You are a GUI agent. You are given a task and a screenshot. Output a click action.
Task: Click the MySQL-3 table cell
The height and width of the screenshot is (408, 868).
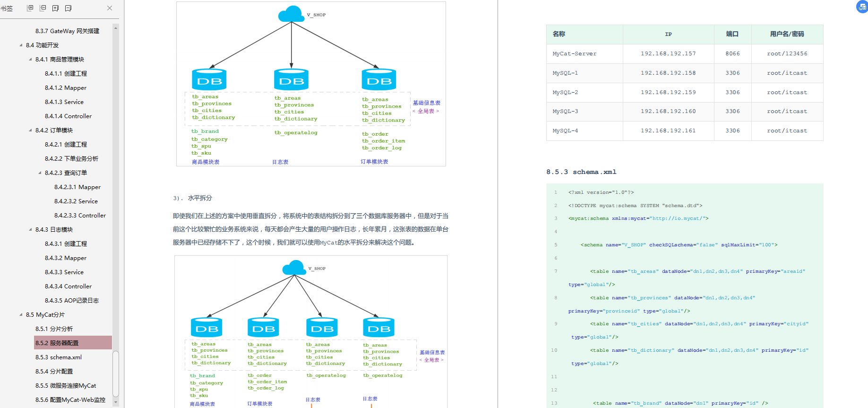tap(584, 112)
